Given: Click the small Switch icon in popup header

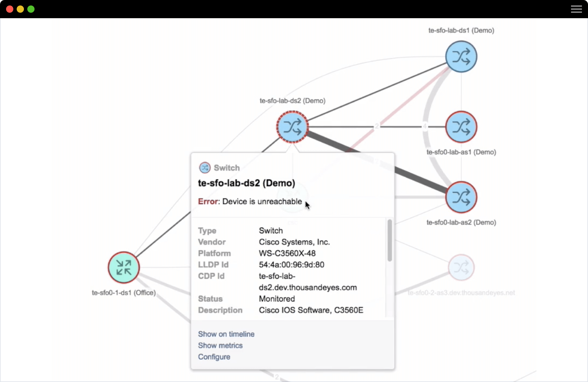Looking at the screenshot, I should (x=205, y=168).
